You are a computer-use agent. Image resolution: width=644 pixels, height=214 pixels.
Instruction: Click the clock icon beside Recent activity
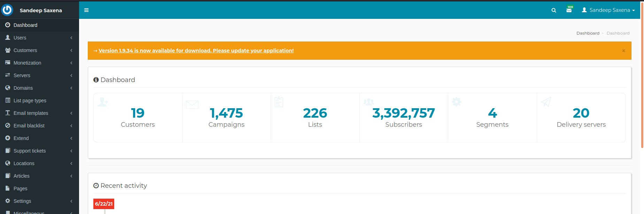coord(96,185)
